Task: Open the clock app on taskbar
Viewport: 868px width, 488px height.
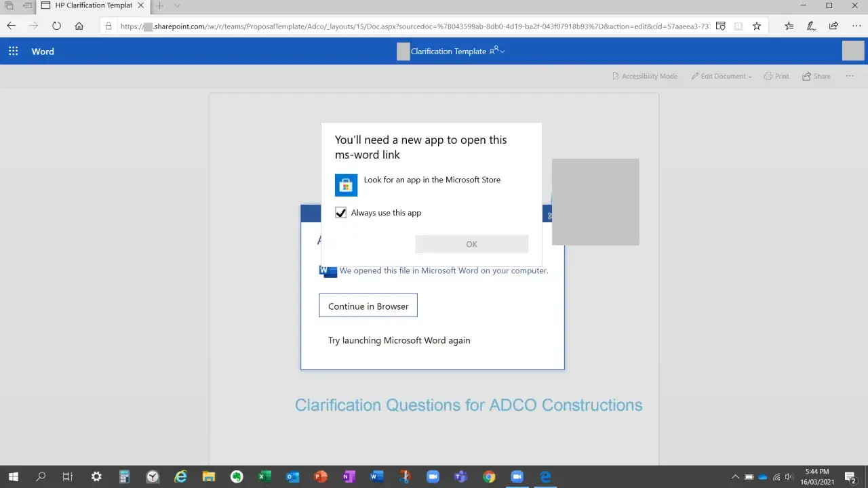Action: (153, 476)
